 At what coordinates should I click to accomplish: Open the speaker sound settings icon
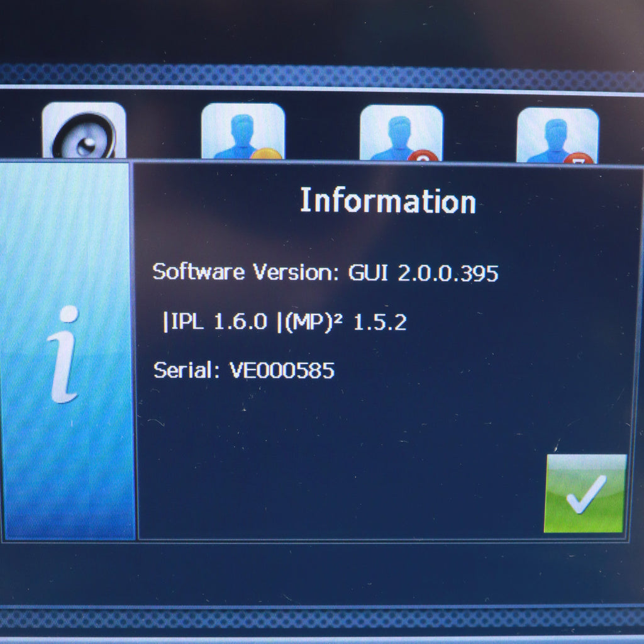point(84,130)
